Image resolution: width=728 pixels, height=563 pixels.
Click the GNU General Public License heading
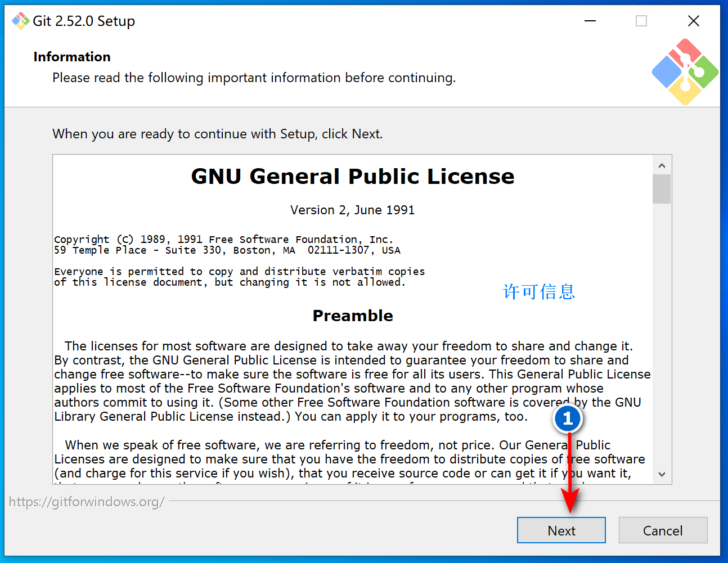[x=353, y=177]
